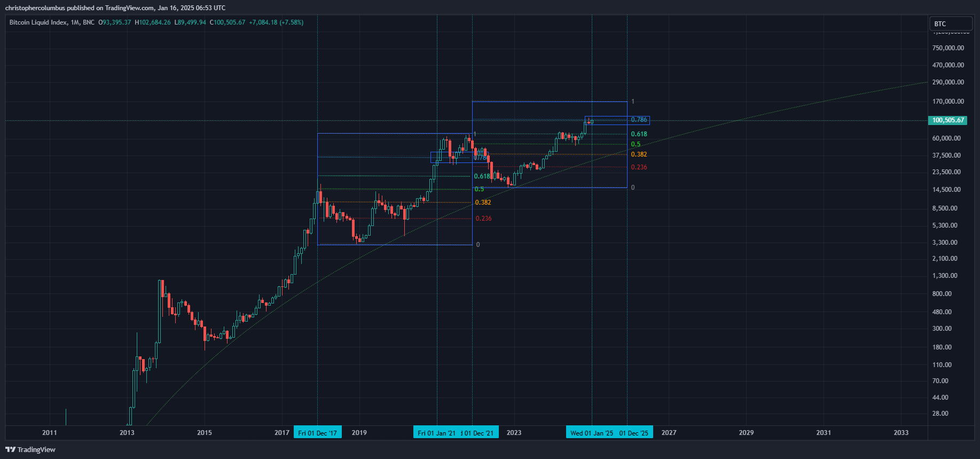
Task: Click the 750,000.00 label on the price axis
Action: point(948,48)
